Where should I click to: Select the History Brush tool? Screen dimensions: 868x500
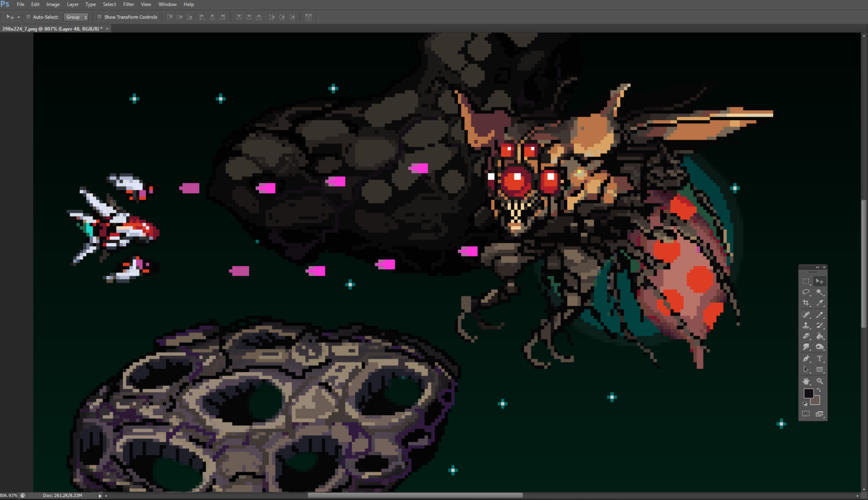(820, 325)
